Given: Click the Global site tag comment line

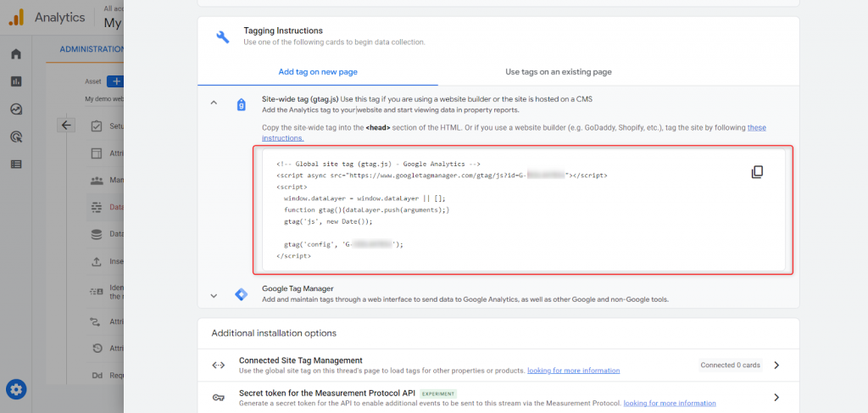Looking at the screenshot, I should tap(378, 164).
